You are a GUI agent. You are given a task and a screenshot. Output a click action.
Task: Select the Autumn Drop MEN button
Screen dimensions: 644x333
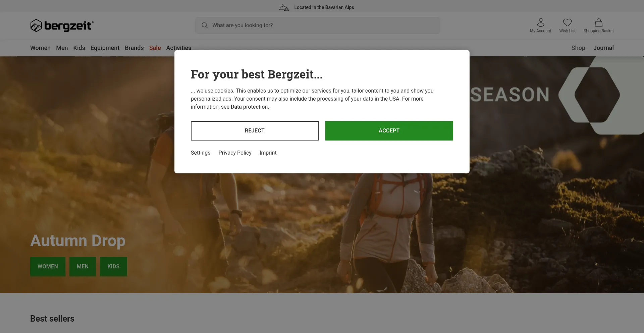tap(83, 267)
